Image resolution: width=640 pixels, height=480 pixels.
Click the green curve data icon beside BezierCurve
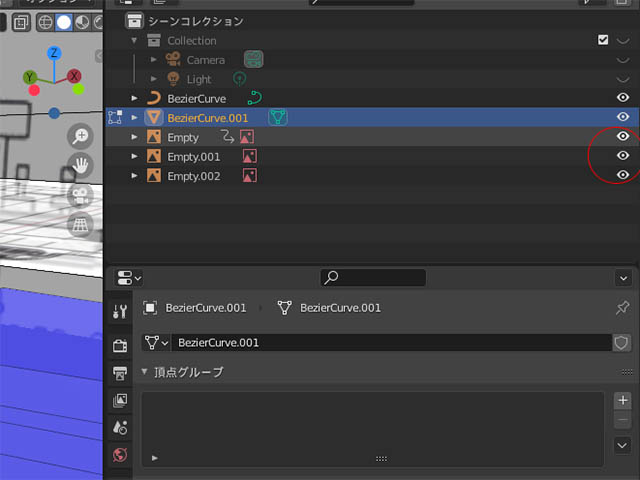pyautogui.click(x=255, y=98)
